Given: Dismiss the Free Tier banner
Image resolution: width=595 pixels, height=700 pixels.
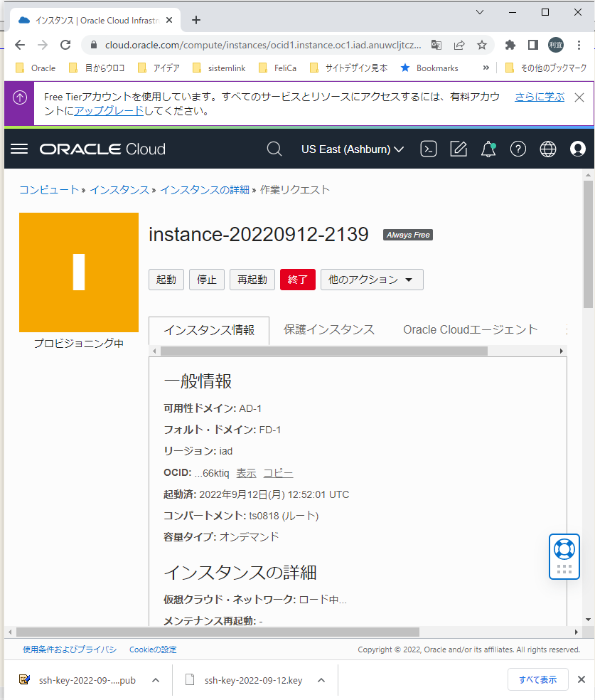Looking at the screenshot, I should coord(579,97).
